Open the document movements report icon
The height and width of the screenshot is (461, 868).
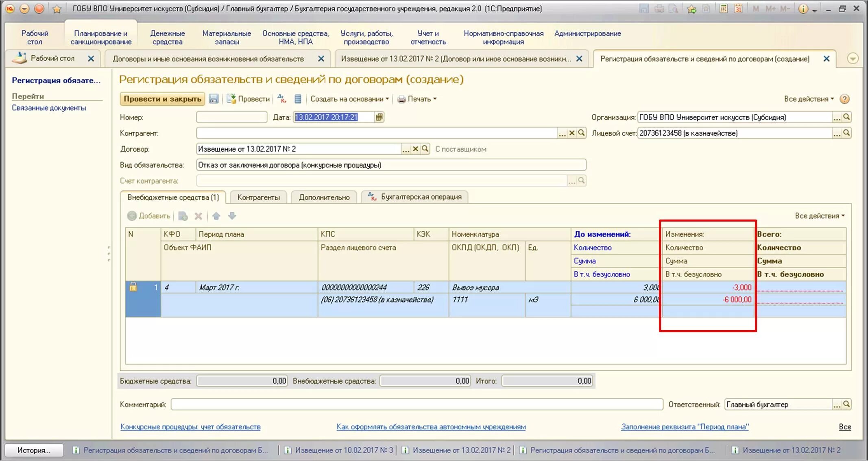[298, 99]
